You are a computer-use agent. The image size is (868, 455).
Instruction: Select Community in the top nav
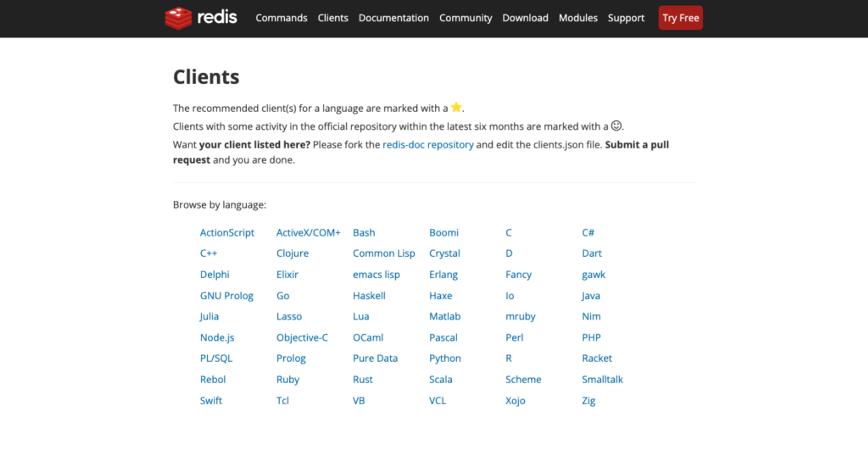tap(466, 18)
